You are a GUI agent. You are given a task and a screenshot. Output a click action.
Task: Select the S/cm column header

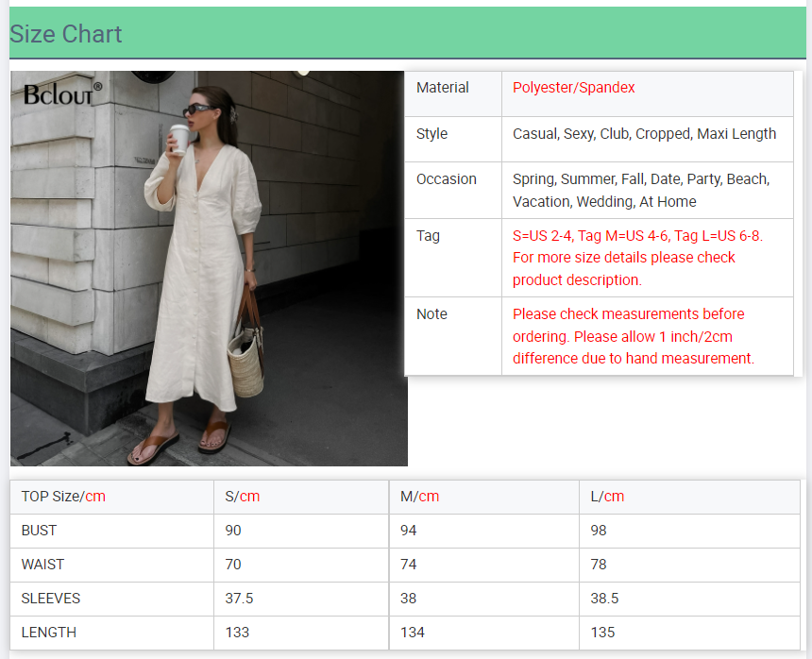[x=242, y=497]
